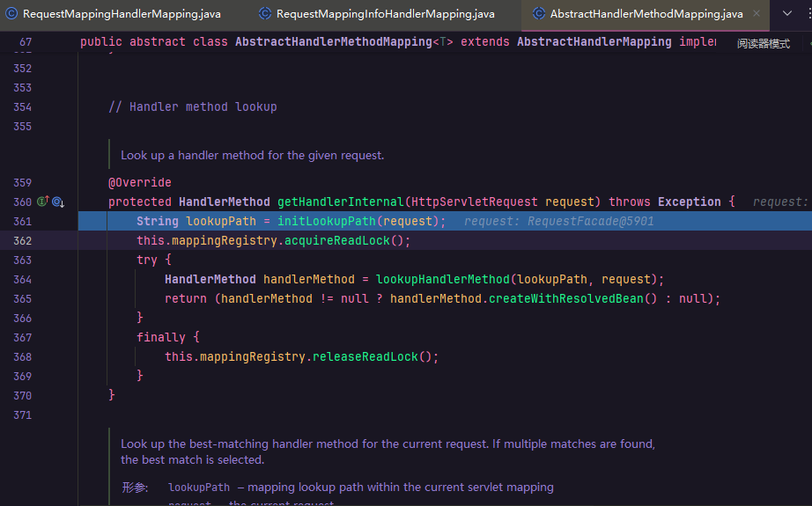Viewport: 812px width, 506px height.
Task: Click line number 362 in the gutter
Action: 22,240
